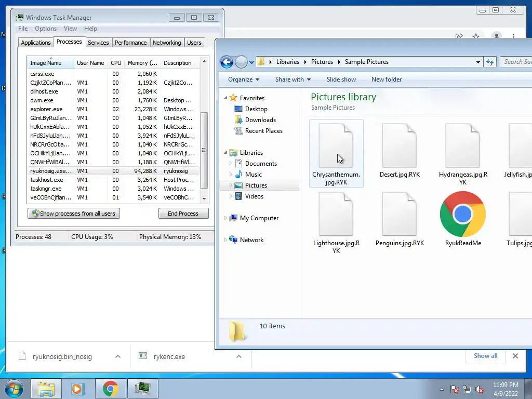Open the Share with dropdown menu
The width and height of the screenshot is (532, 399).
tap(293, 79)
